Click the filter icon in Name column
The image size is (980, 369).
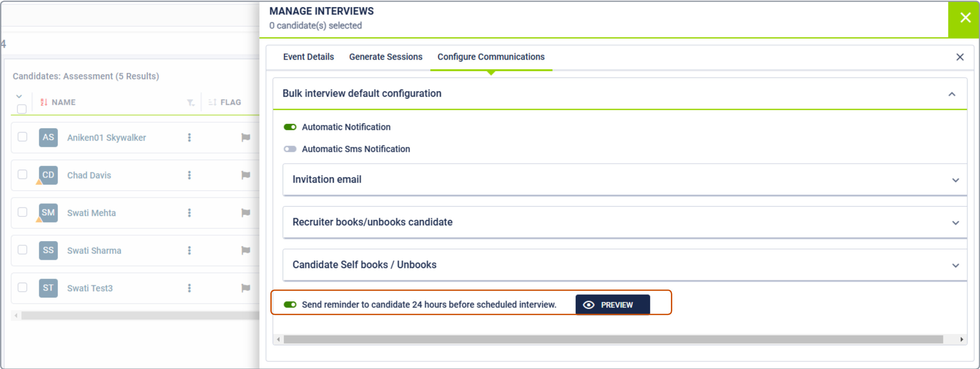click(190, 102)
